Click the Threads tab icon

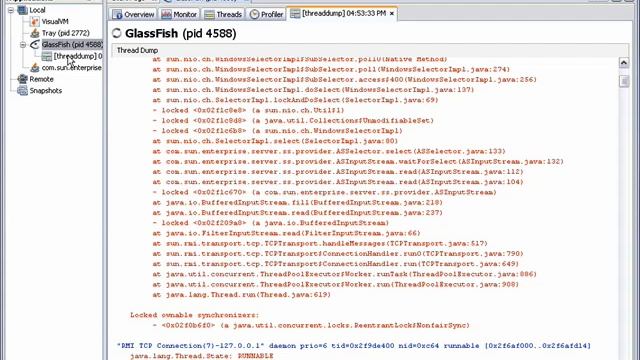pyautogui.click(x=209, y=15)
